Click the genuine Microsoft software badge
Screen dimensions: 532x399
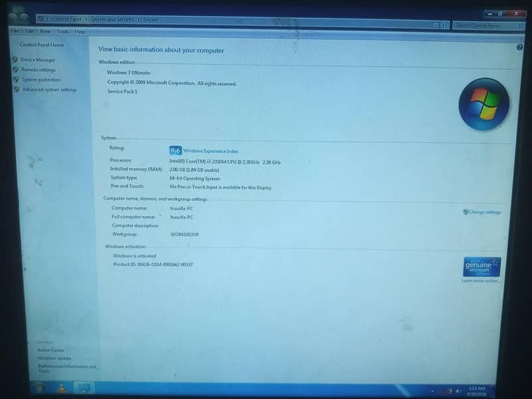click(481, 267)
